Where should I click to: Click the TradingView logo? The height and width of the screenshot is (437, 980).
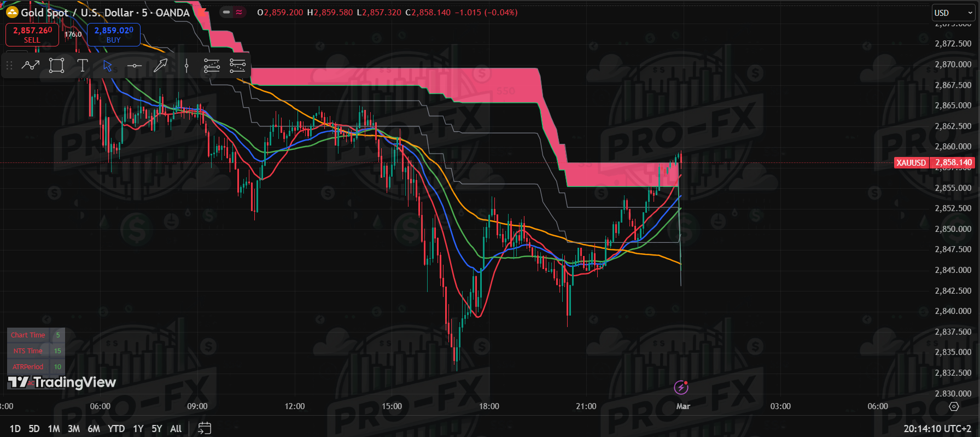point(62,382)
